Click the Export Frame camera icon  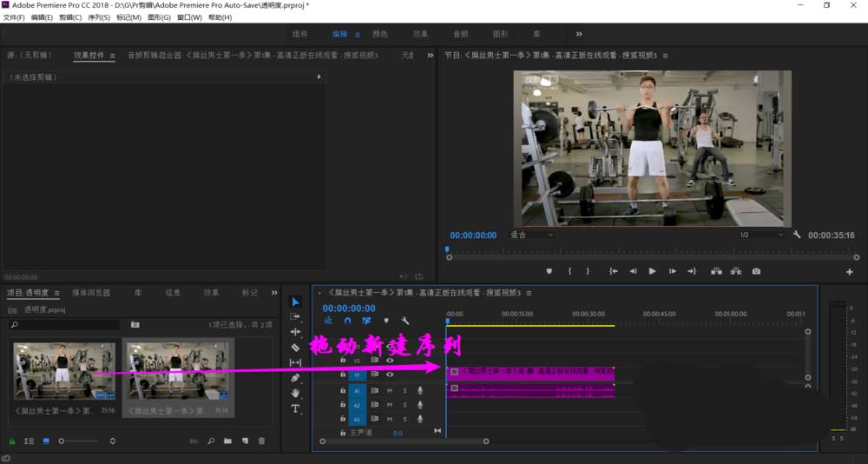756,271
